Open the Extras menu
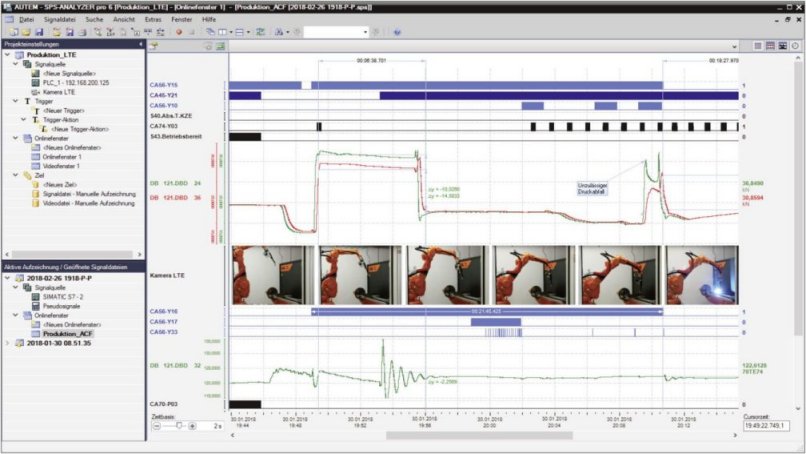Screen dimensions: 806x454 tap(153, 20)
